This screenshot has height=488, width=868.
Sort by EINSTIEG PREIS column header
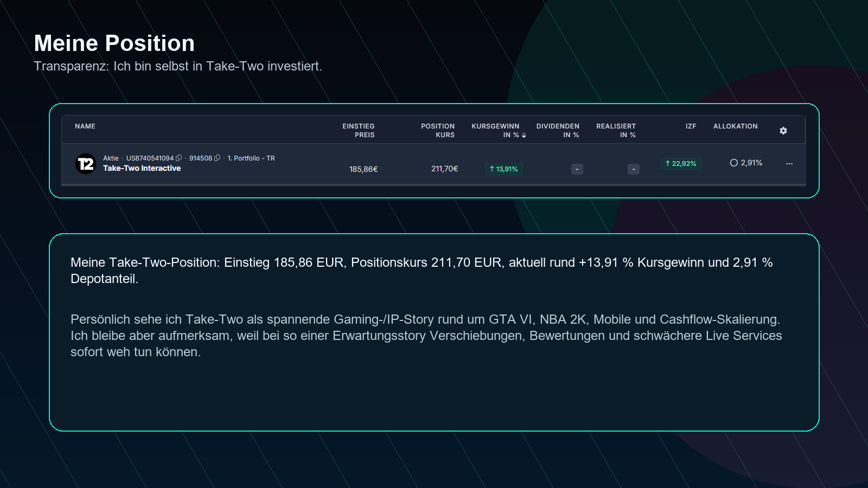(359, 131)
